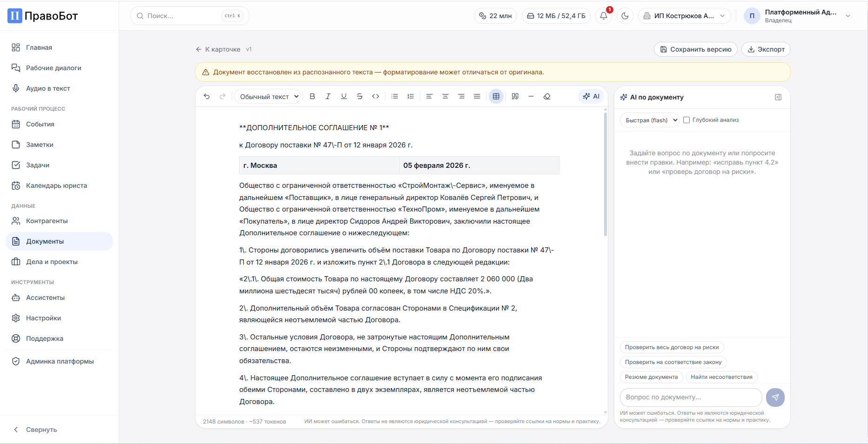This screenshot has width=868, height=444.
Task: Center align the text
Action: tap(445, 96)
